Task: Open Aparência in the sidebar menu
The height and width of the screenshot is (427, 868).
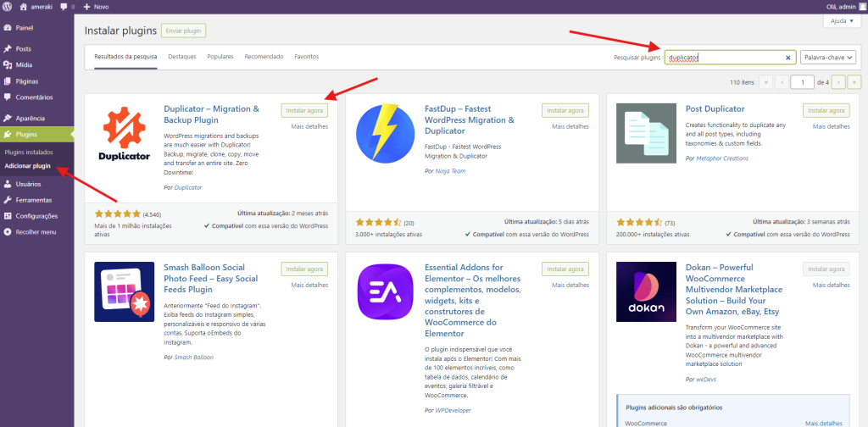Action: coord(30,119)
